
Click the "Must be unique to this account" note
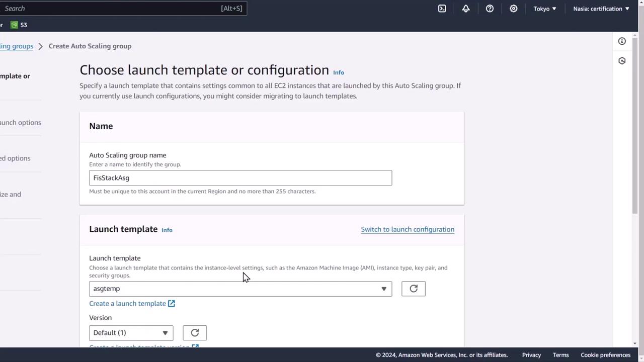tap(202, 191)
